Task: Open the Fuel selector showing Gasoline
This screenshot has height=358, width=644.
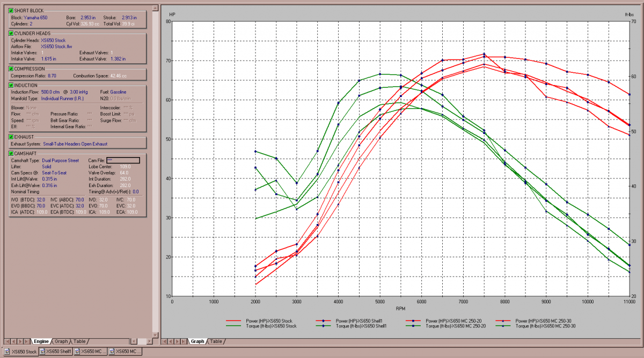Action: [x=117, y=92]
